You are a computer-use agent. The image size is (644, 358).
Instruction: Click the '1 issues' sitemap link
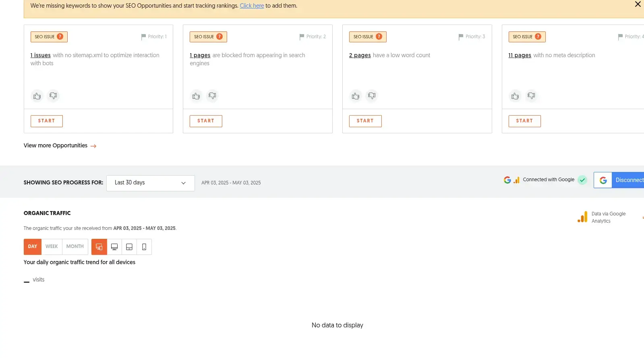[x=41, y=55]
